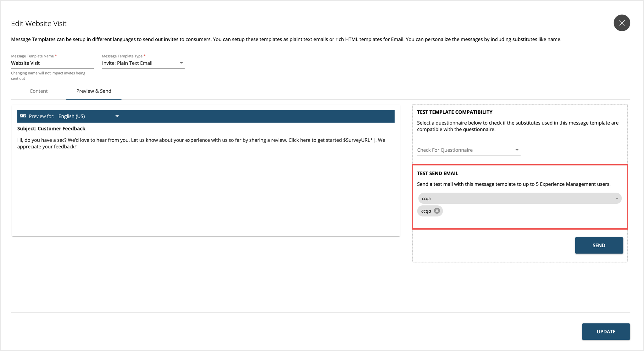Click the ccqa tag close button

pos(437,210)
